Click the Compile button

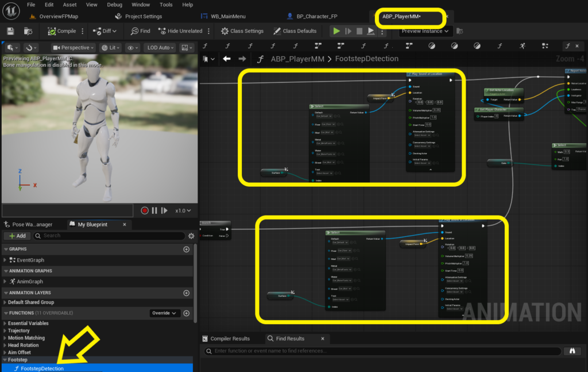coord(62,31)
